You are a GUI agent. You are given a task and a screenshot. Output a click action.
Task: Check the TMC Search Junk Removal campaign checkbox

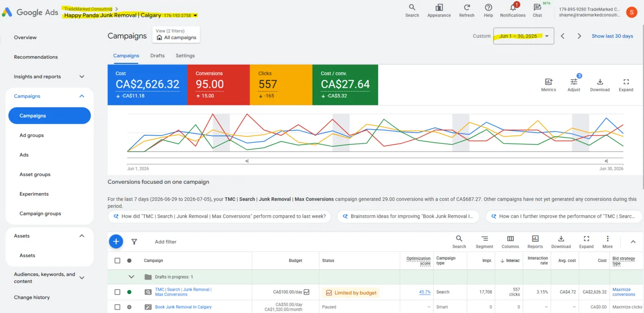pyautogui.click(x=117, y=292)
